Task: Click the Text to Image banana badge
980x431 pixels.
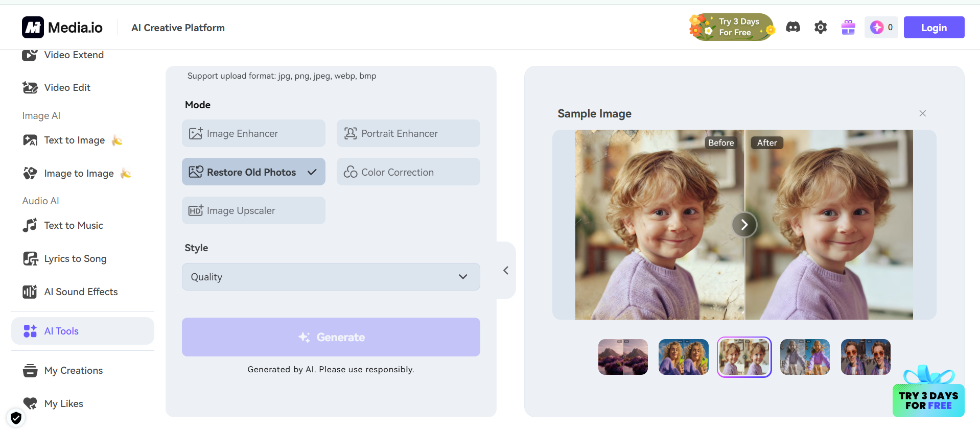Action: [117, 140]
